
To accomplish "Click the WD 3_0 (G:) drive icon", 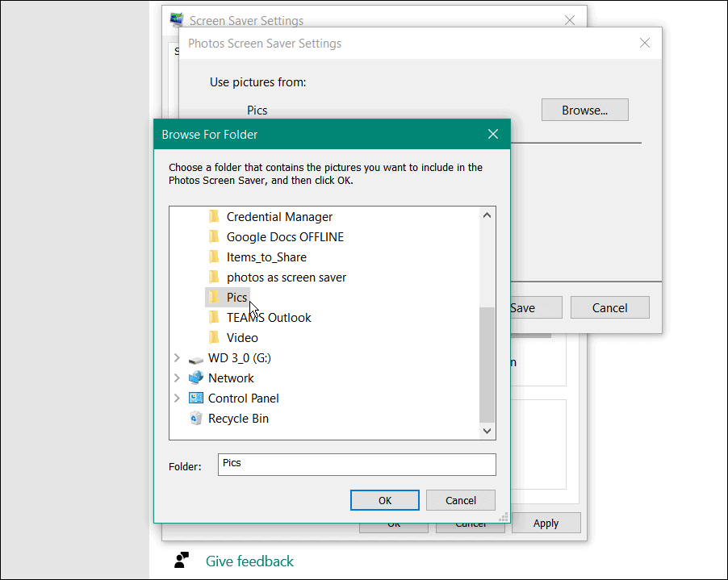I will 195,358.
